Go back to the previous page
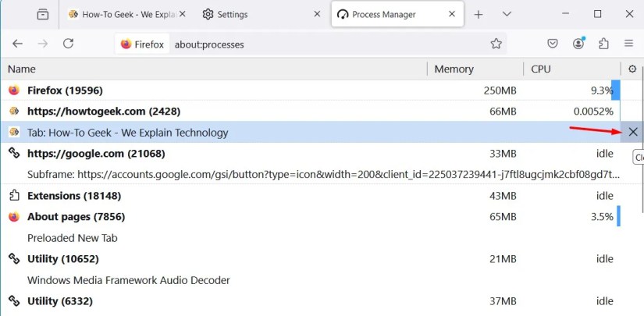The width and height of the screenshot is (644, 316). point(18,44)
